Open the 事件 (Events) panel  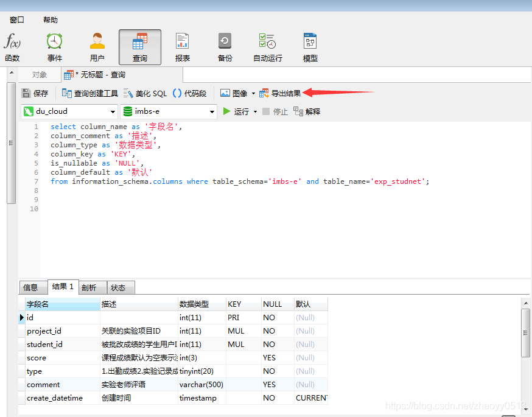[x=54, y=47]
